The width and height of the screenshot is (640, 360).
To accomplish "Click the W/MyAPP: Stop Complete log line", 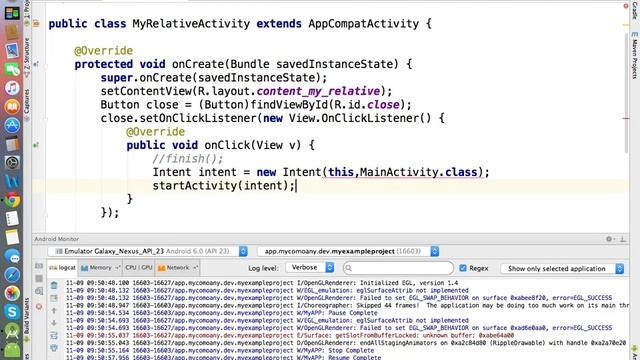I will click(220, 351).
